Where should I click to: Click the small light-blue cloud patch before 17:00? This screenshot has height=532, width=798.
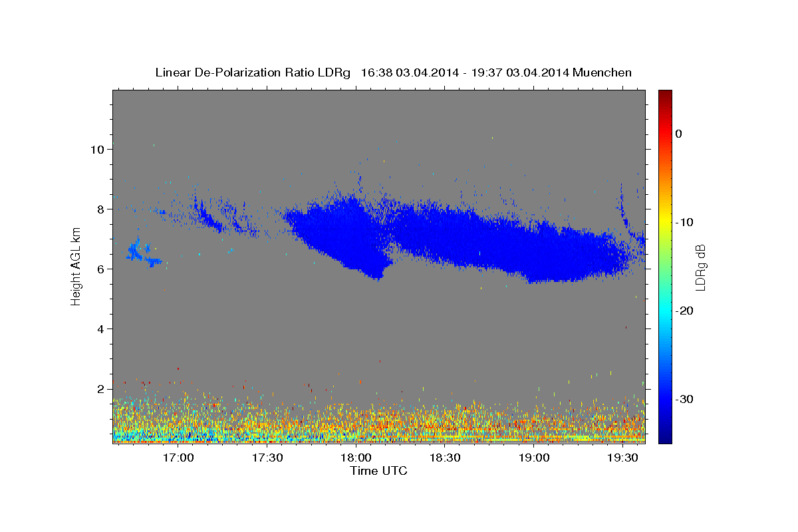tap(143, 255)
